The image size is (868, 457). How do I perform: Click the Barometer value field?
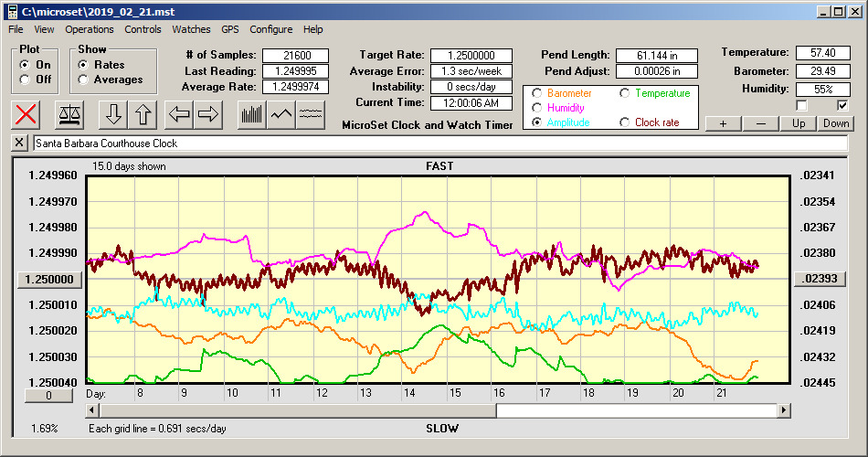click(x=822, y=71)
